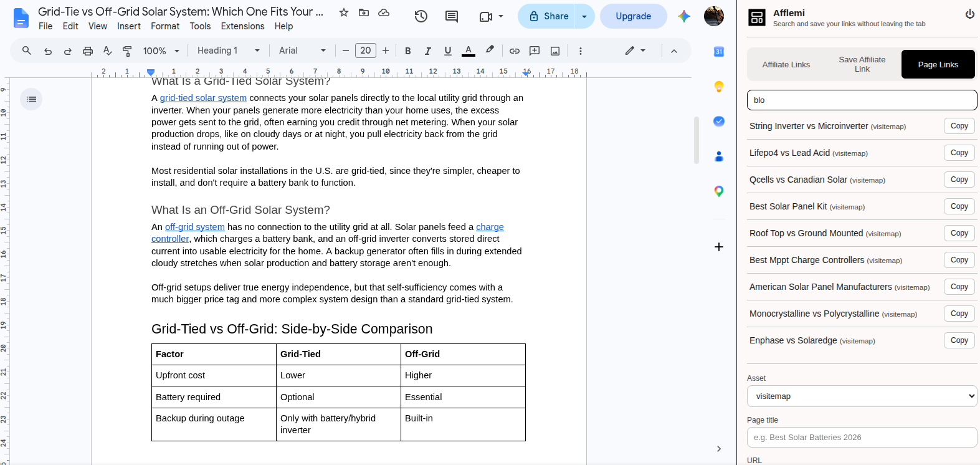The height and width of the screenshot is (465, 980).
Task: Show the document outline
Action: pyautogui.click(x=31, y=99)
